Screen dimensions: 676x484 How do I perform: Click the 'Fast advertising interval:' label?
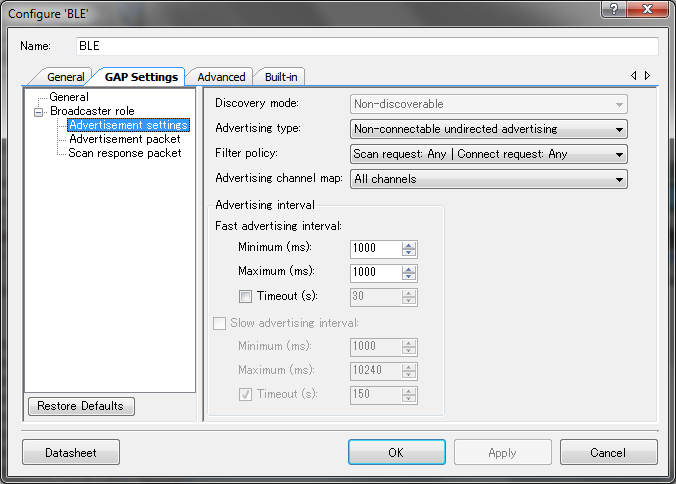click(279, 226)
